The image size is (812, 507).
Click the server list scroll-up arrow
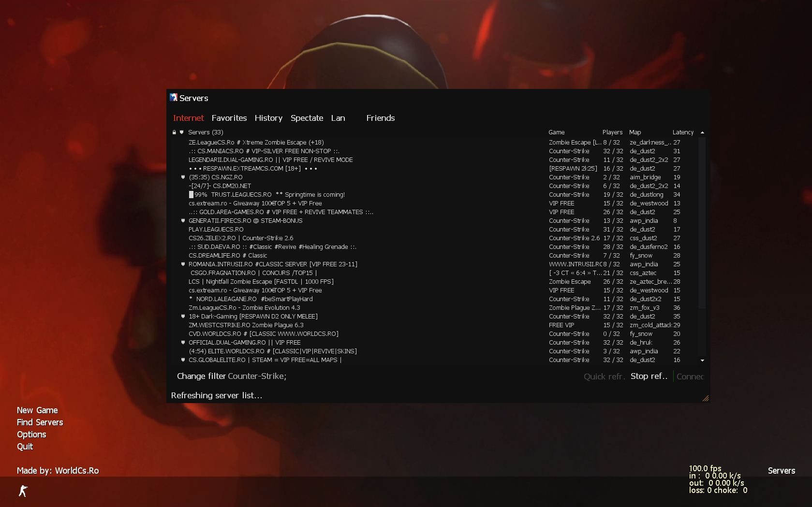click(x=702, y=132)
